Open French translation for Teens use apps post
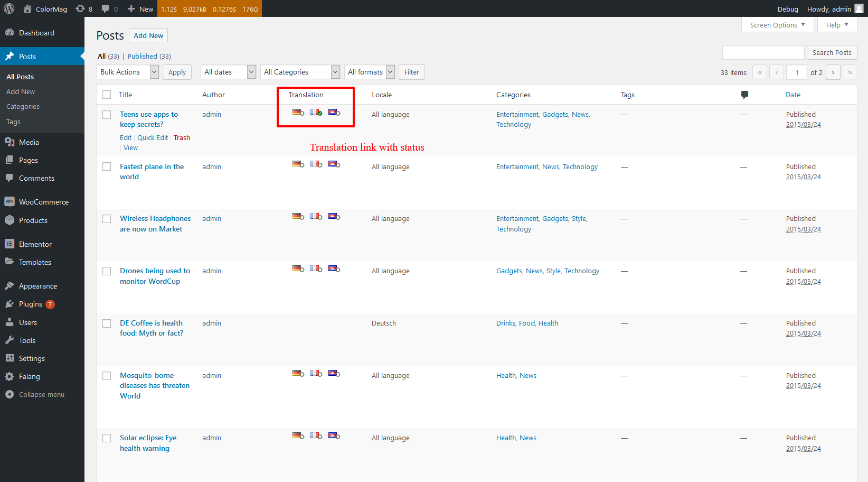The width and height of the screenshot is (868, 482). click(x=316, y=112)
